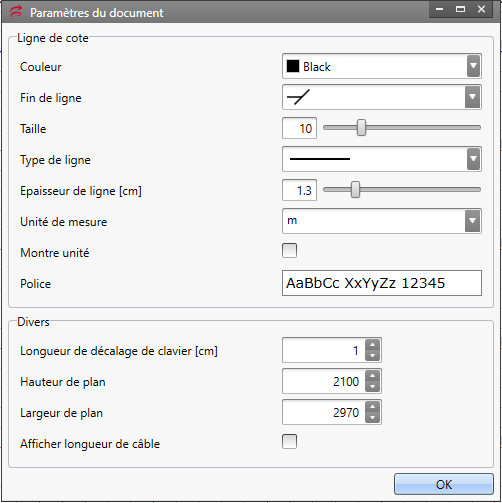Click the Taille value field showing 10
The width and height of the screenshot is (502, 503).
pos(299,128)
